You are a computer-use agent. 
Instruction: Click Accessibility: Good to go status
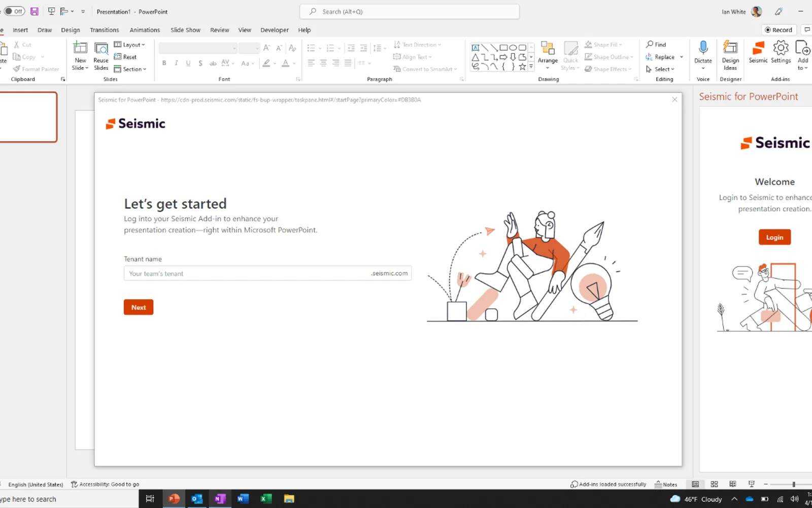(x=105, y=484)
